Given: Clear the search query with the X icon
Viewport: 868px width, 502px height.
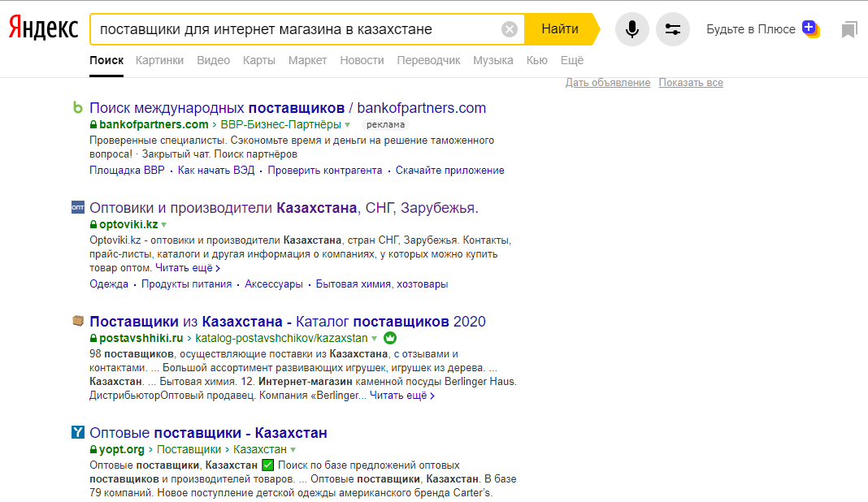Looking at the screenshot, I should [510, 29].
